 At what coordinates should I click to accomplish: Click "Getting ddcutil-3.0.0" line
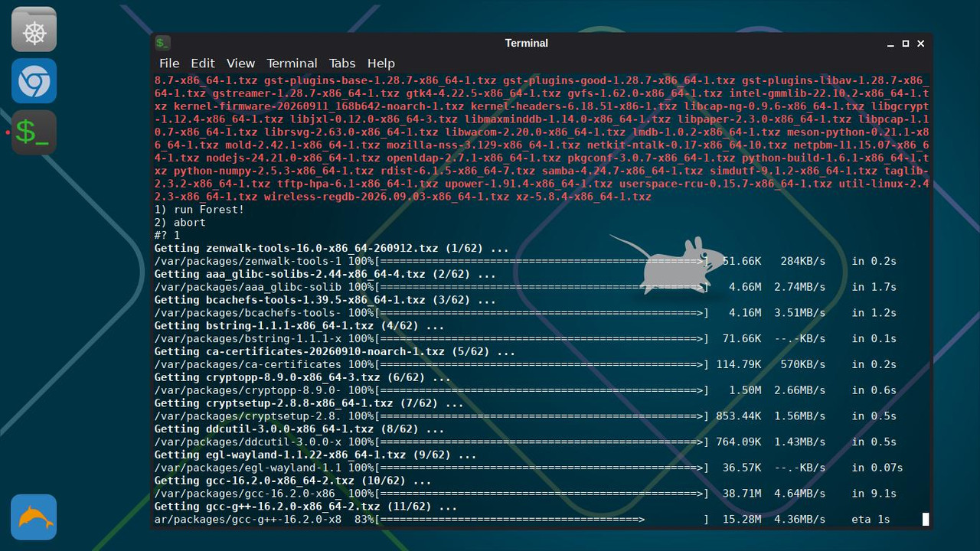coord(299,429)
